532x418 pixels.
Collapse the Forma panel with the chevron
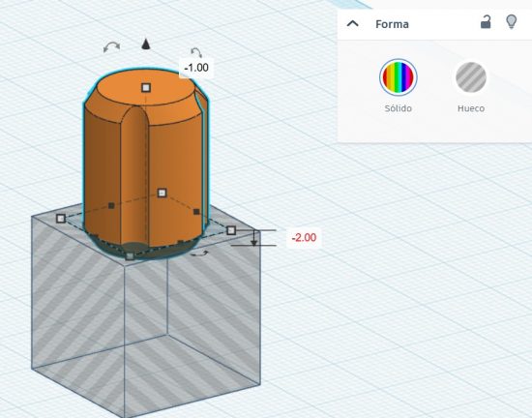coord(353,24)
